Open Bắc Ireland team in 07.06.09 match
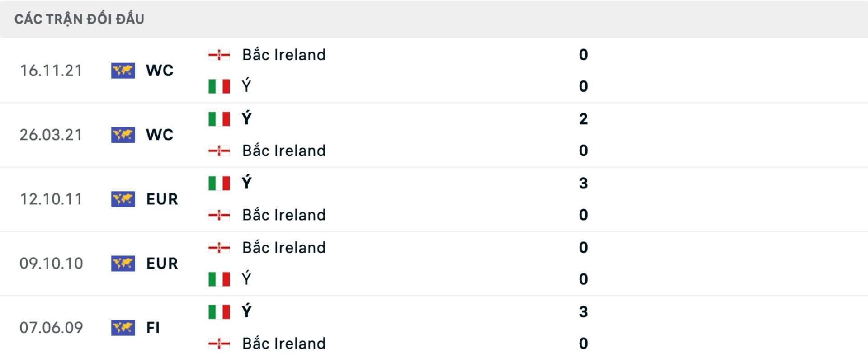 (284, 344)
